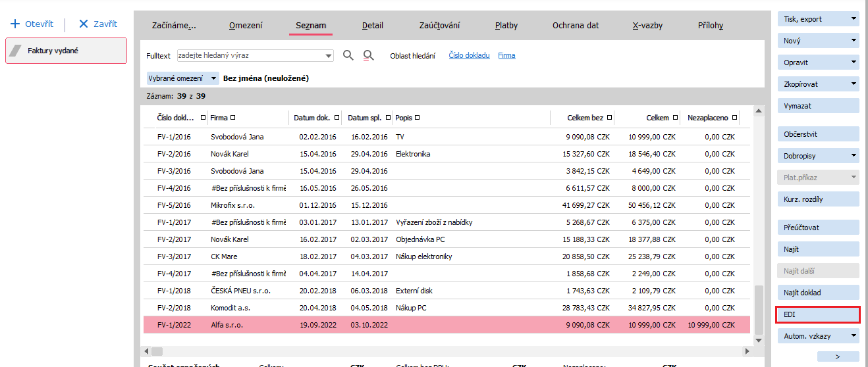868x367 pixels.
Task: Open the Opravit dropdown menu
Action: [x=854, y=62]
